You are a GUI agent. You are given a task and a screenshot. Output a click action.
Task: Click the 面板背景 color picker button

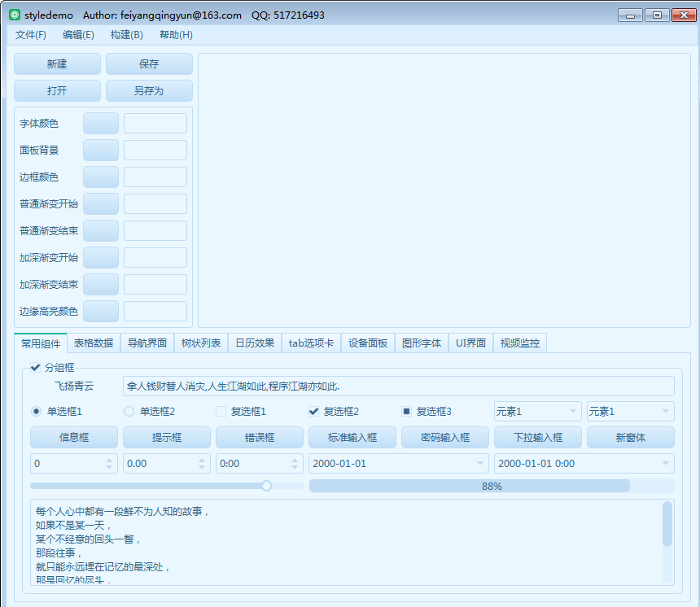tap(100, 150)
